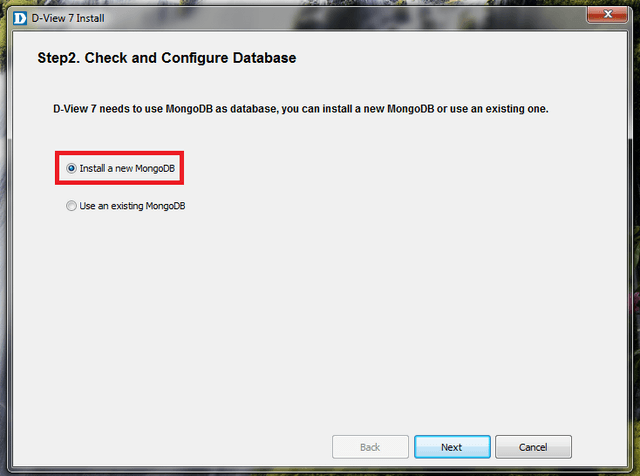
Task: Choose the Use an existing MongoDB radio button
Action: point(71,206)
